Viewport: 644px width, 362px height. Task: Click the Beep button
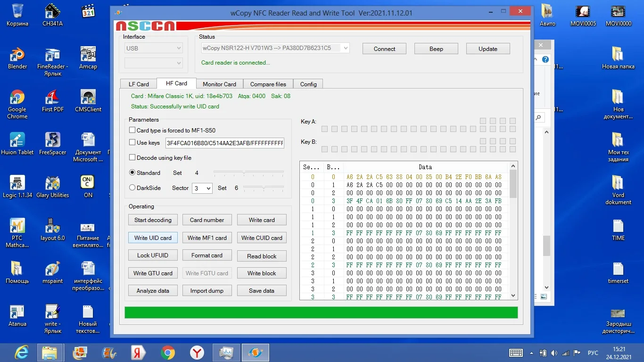(x=436, y=49)
